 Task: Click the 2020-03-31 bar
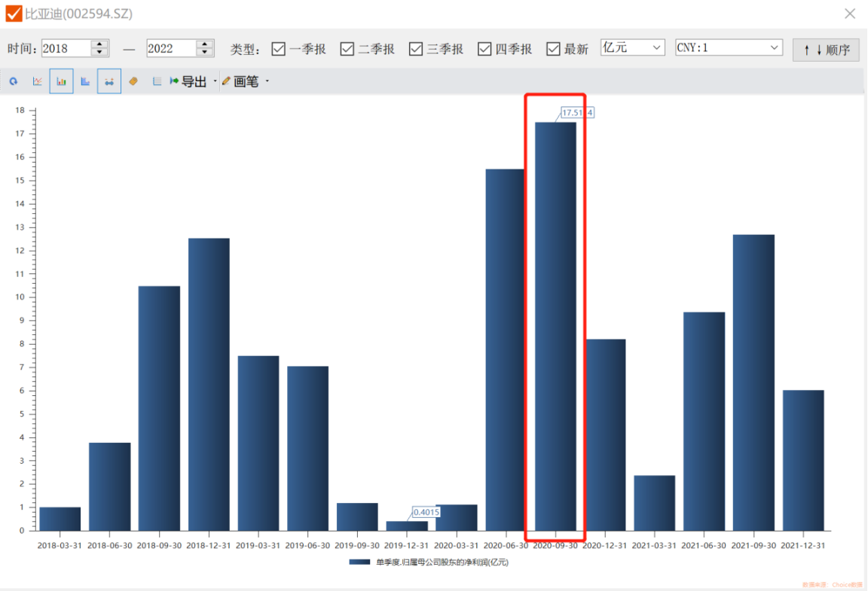tap(456, 518)
